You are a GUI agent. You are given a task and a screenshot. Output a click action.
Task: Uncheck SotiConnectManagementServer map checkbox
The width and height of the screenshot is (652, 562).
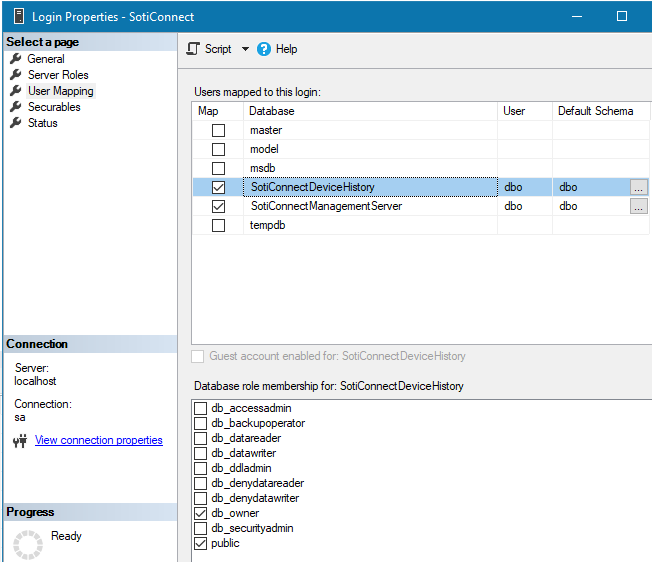tap(218, 206)
